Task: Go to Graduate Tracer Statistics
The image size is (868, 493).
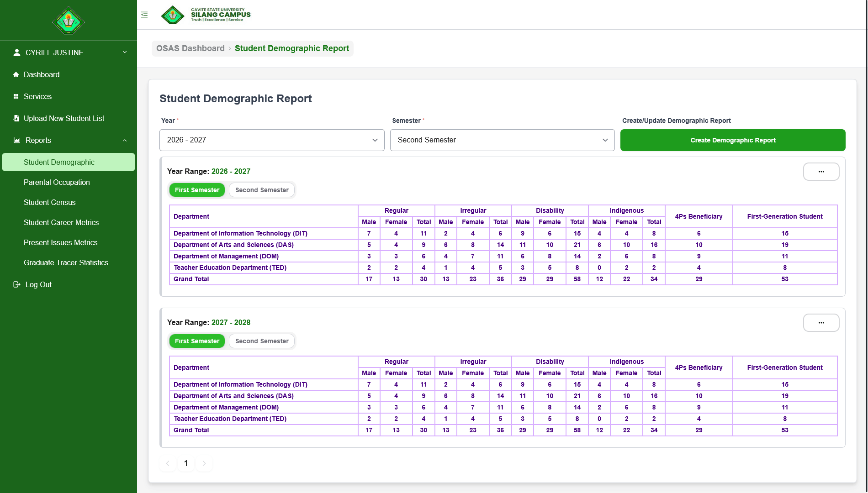Action: click(66, 262)
